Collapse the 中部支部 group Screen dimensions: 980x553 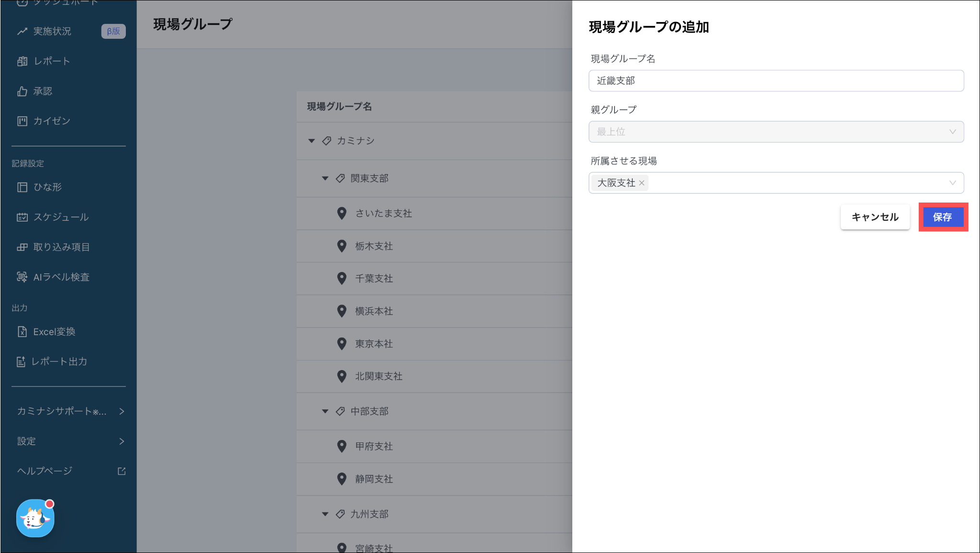click(325, 411)
